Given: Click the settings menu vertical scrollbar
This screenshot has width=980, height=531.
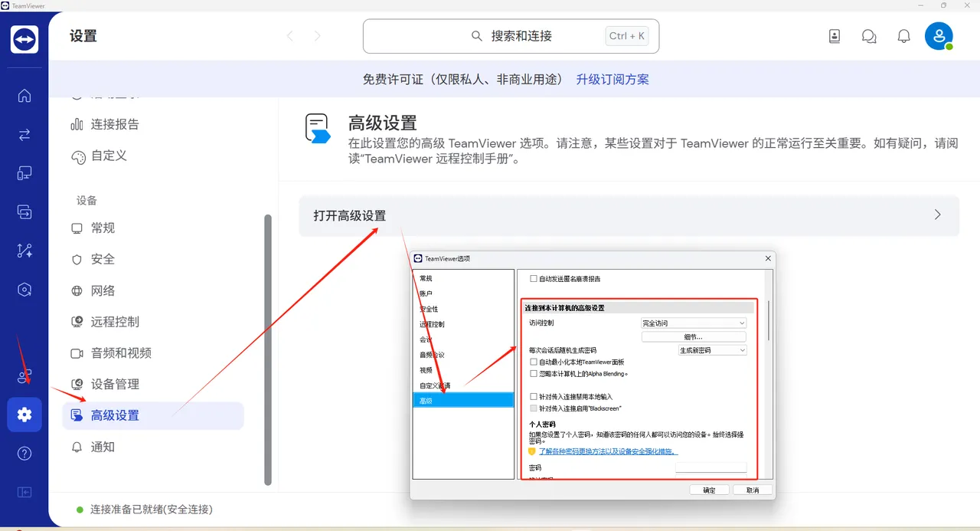Looking at the screenshot, I should pyautogui.click(x=268, y=349).
